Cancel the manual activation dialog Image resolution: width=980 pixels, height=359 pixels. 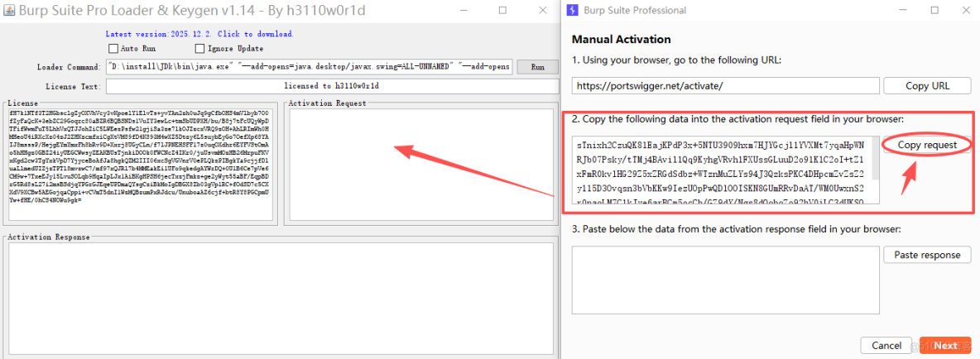[886, 345]
